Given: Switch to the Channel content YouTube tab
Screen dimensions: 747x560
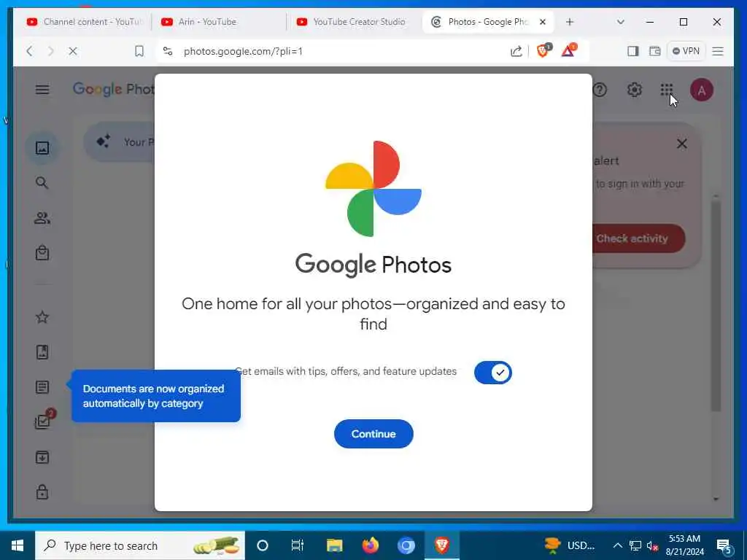Looking at the screenshot, I should [x=83, y=22].
